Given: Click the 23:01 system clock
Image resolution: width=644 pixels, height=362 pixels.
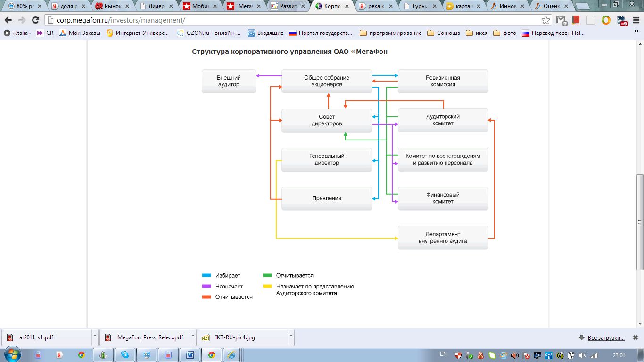Looking at the screenshot, I should pyautogui.click(x=619, y=355).
